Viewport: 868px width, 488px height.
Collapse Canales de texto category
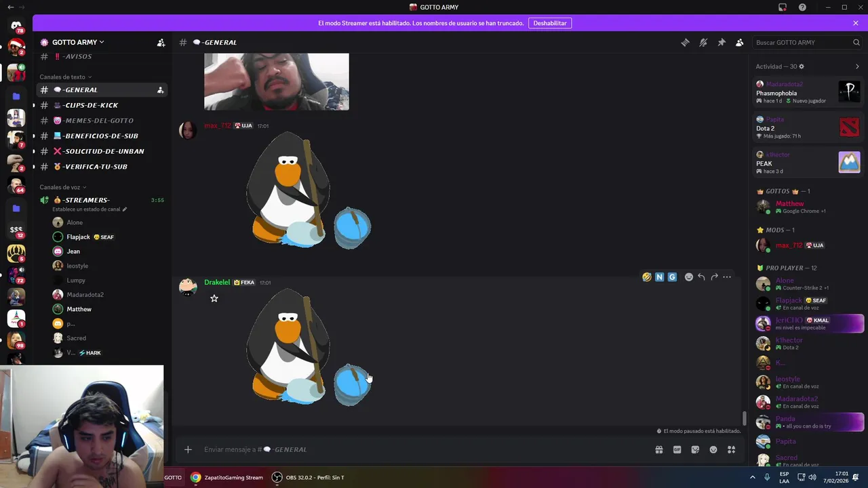[x=65, y=77]
